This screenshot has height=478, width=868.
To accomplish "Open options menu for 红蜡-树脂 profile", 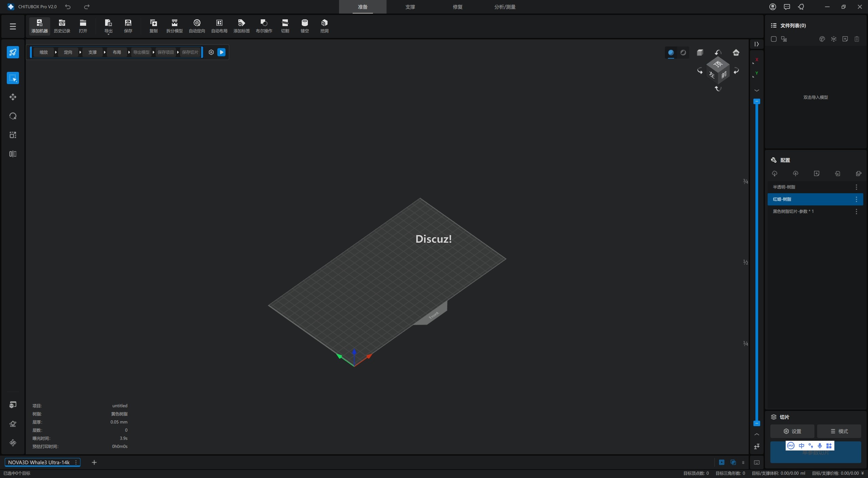I will click(x=856, y=199).
